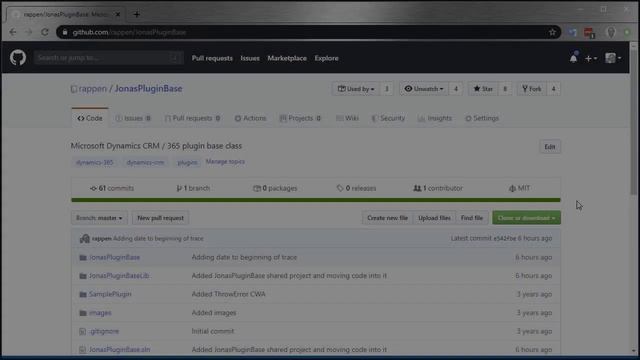
Task: Open the Insights tab
Action: click(x=435, y=118)
